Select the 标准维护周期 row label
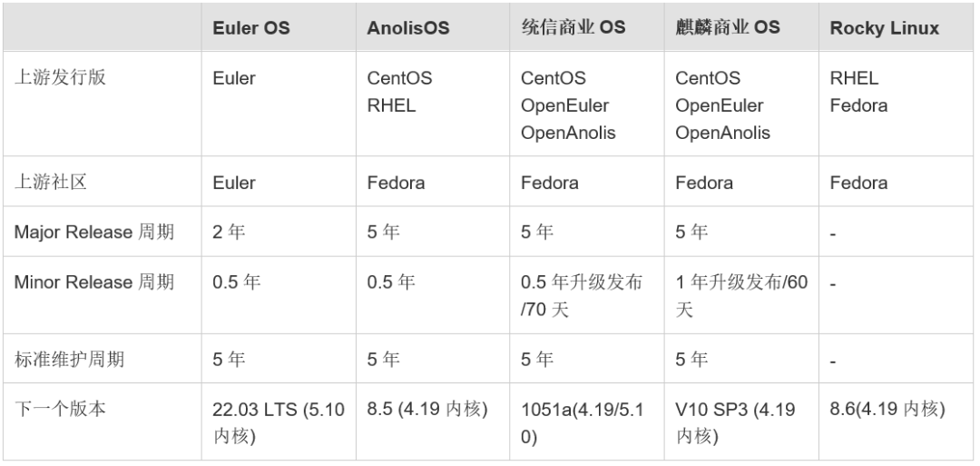 (69, 360)
